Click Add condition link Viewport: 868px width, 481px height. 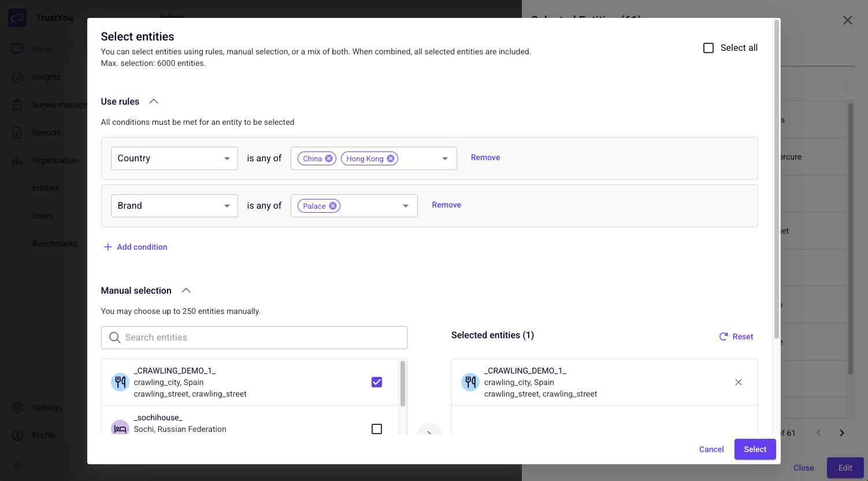[x=142, y=247]
